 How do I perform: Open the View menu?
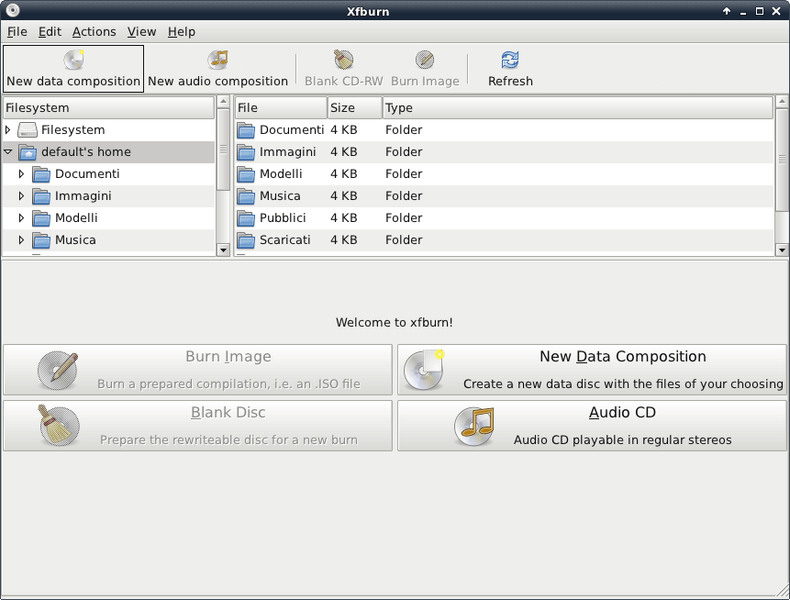pos(141,32)
